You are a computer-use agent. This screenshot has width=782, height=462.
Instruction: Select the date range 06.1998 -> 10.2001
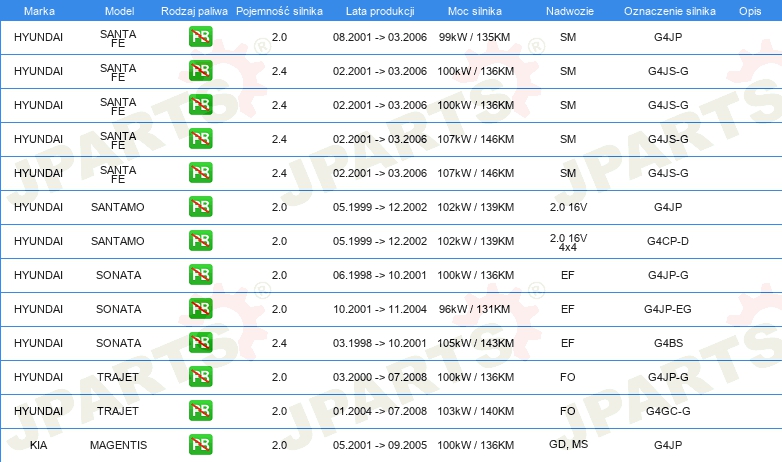click(380, 275)
